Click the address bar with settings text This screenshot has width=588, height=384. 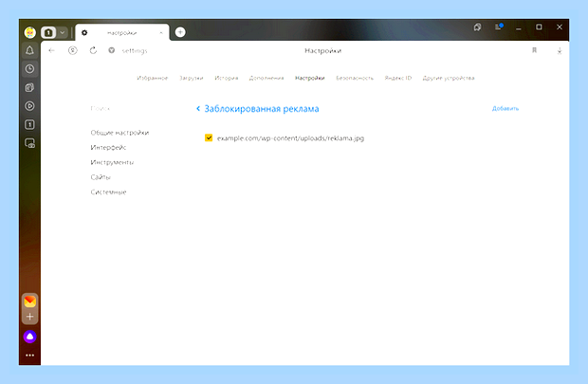point(135,50)
